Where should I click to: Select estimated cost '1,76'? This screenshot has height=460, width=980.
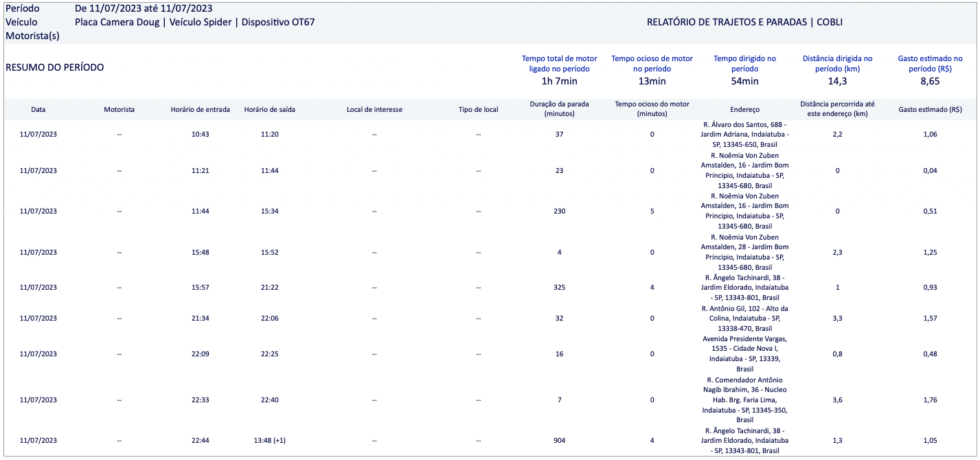(930, 400)
